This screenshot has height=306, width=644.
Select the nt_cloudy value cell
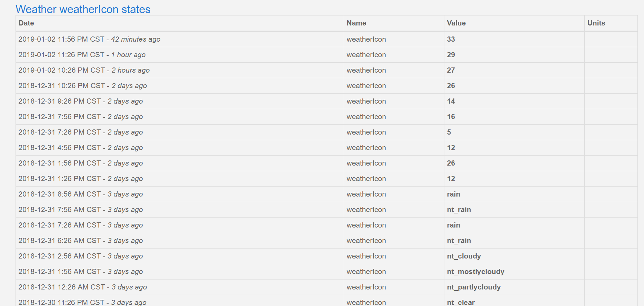click(x=464, y=256)
